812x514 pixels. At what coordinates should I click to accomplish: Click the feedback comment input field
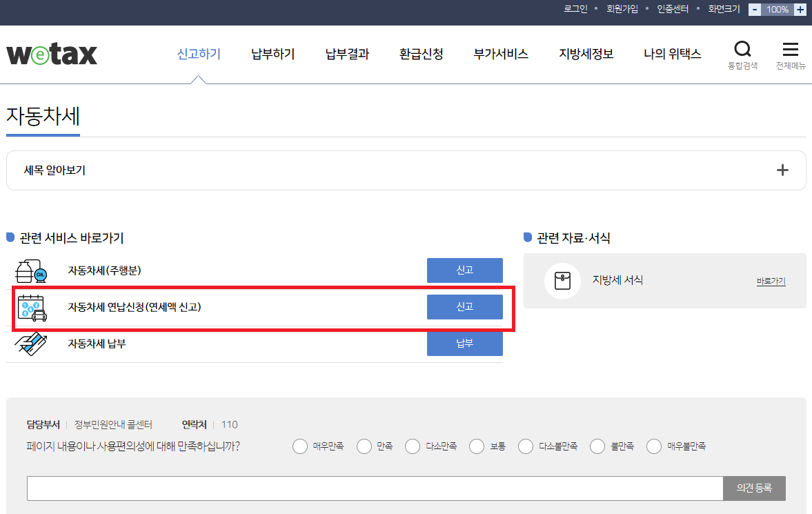(375, 488)
